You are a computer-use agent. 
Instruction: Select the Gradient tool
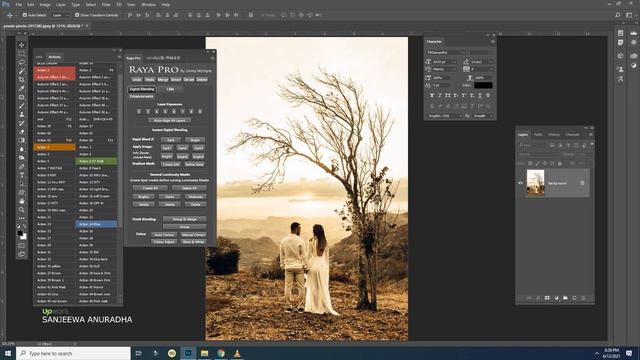pyautogui.click(x=22, y=140)
